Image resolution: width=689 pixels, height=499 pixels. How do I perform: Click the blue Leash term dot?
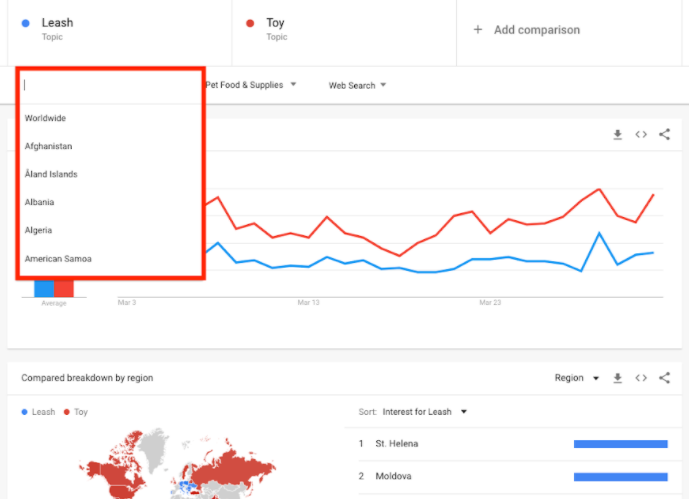click(25, 22)
